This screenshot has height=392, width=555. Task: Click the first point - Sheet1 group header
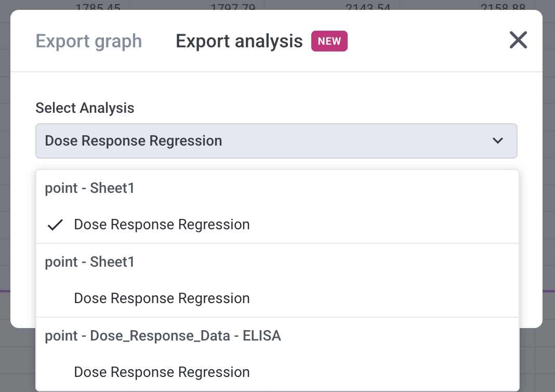[x=89, y=188]
